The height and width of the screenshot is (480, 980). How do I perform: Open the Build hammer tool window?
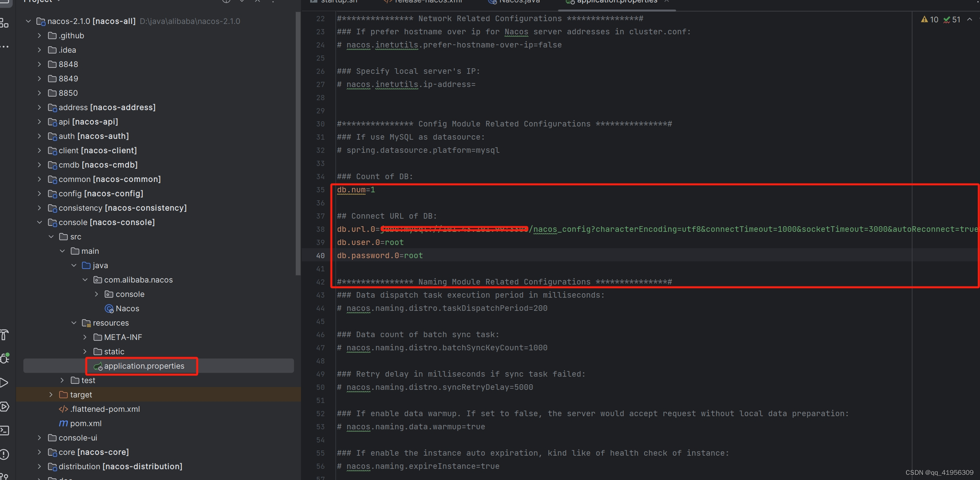pos(4,335)
